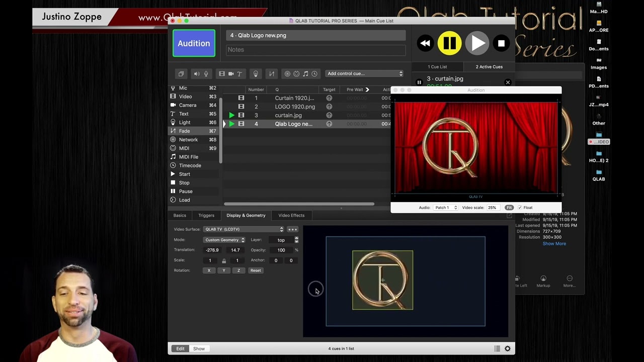
Task: Click the Translation X field -276.9
Action: [x=212, y=250]
